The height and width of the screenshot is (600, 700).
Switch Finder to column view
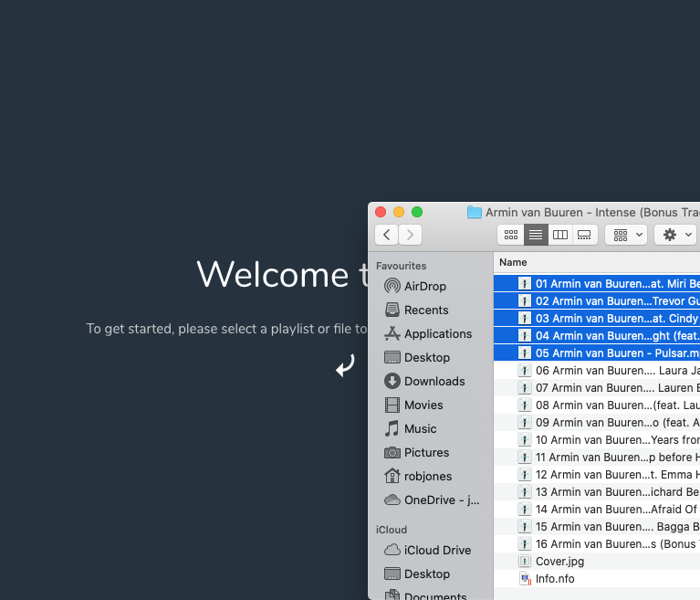tap(560, 235)
